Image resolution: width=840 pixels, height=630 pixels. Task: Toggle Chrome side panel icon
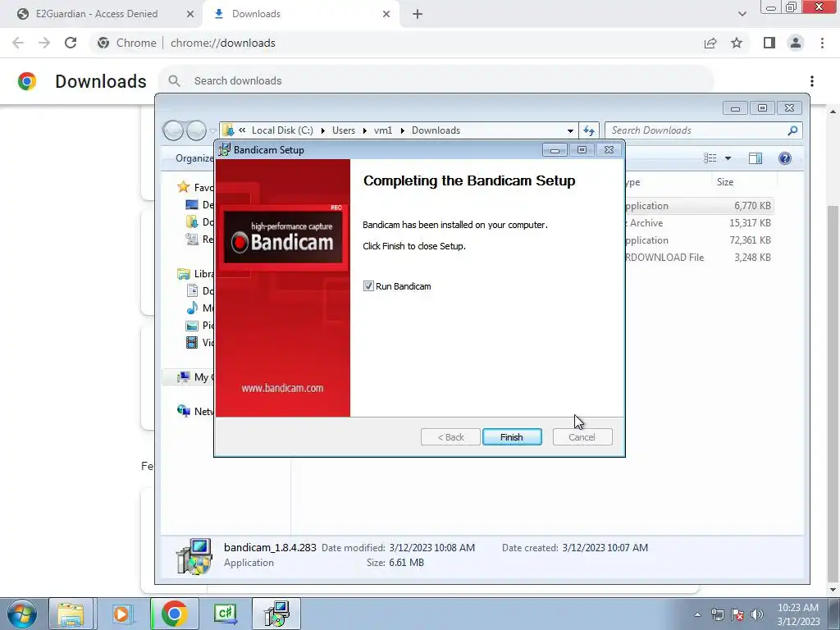pos(769,43)
